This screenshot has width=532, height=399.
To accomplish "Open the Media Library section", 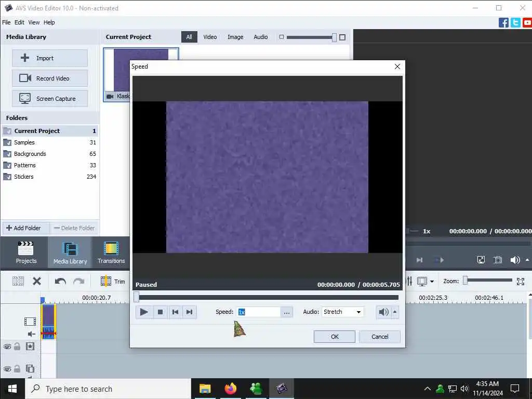I will 70,252.
